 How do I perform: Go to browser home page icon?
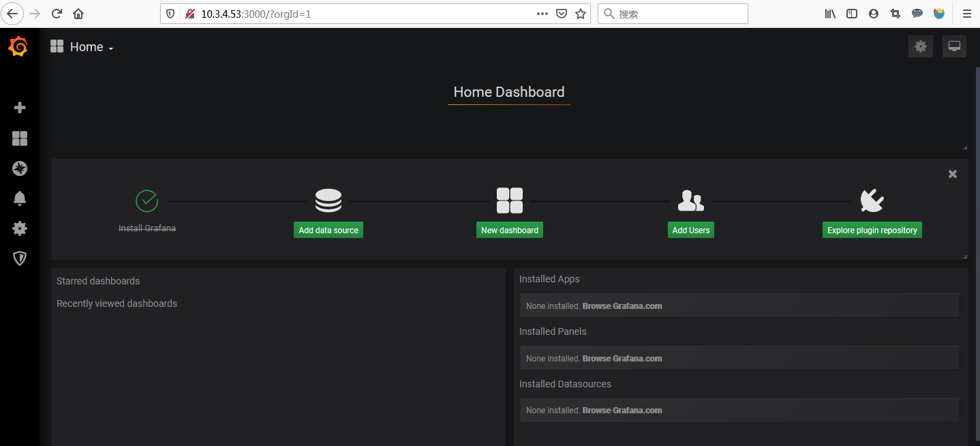[78, 14]
